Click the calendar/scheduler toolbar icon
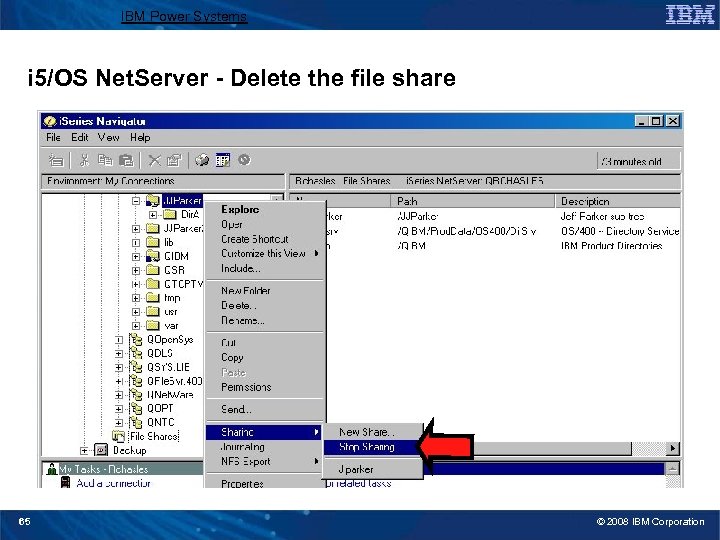Image resolution: width=720 pixels, height=540 pixels. [223, 160]
